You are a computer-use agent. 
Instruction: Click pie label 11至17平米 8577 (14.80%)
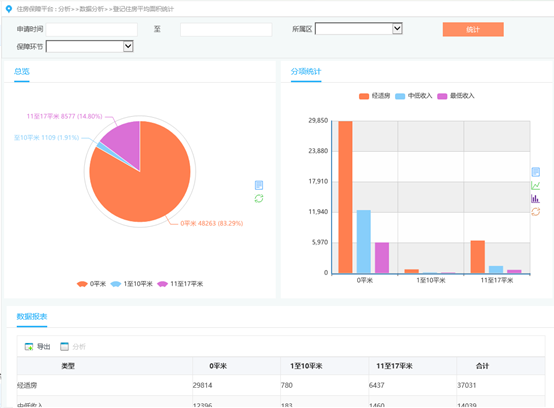click(65, 116)
